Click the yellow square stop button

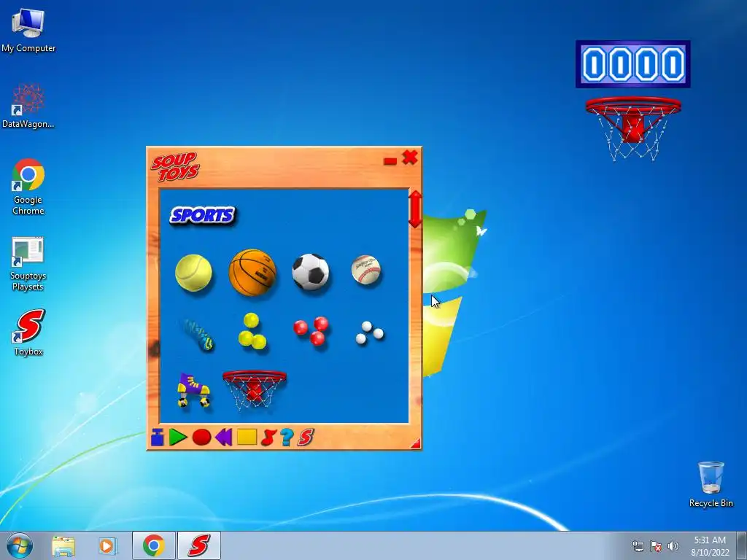(x=247, y=437)
